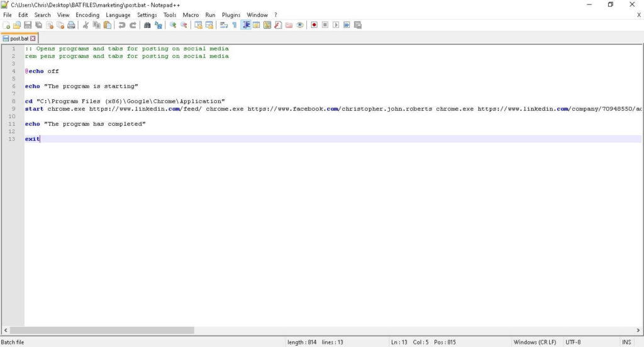644x347 pixels.
Task: Open the Define Your Language icon
Action: click(257, 25)
